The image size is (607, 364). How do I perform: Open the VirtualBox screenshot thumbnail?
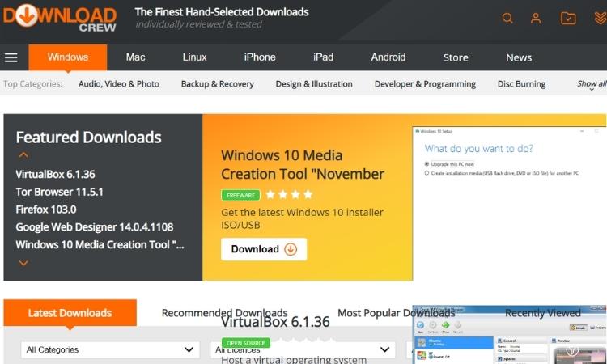[x=509, y=335]
